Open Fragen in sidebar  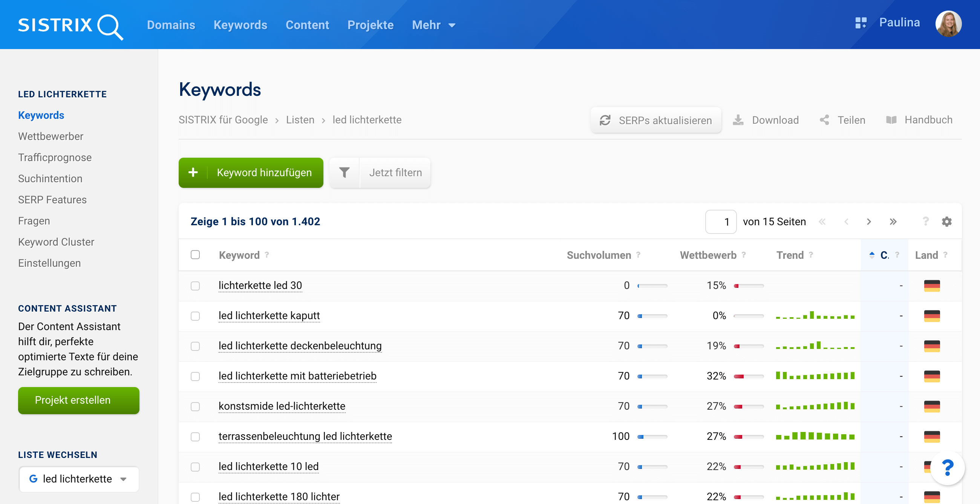34,221
